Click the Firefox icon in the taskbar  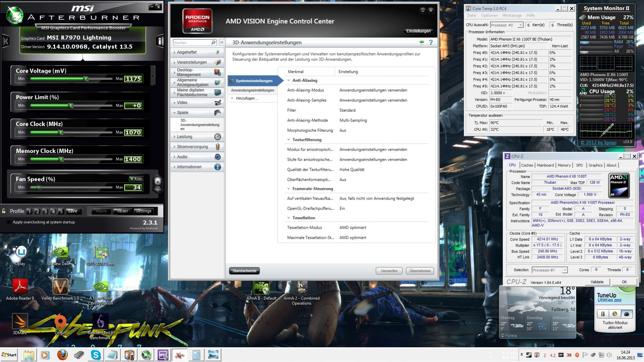[x=62, y=355]
